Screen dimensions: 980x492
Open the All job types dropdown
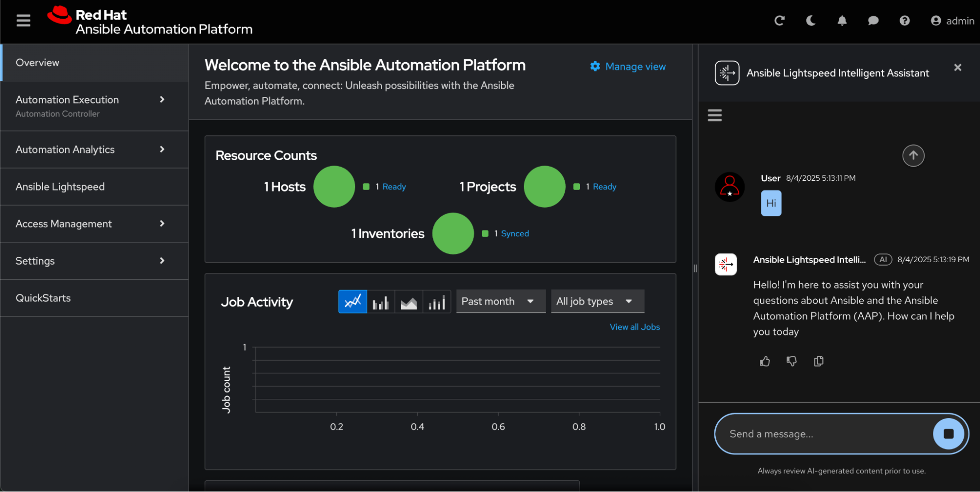(x=597, y=301)
